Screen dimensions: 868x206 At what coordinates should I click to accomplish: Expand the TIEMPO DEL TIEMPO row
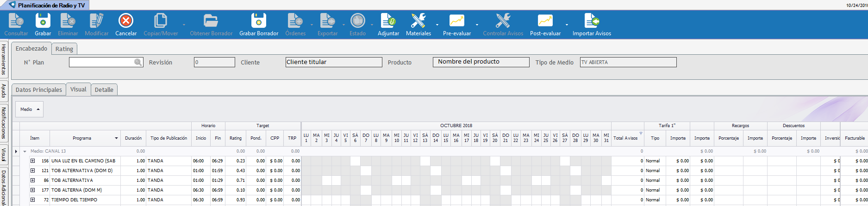[x=33, y=200]
